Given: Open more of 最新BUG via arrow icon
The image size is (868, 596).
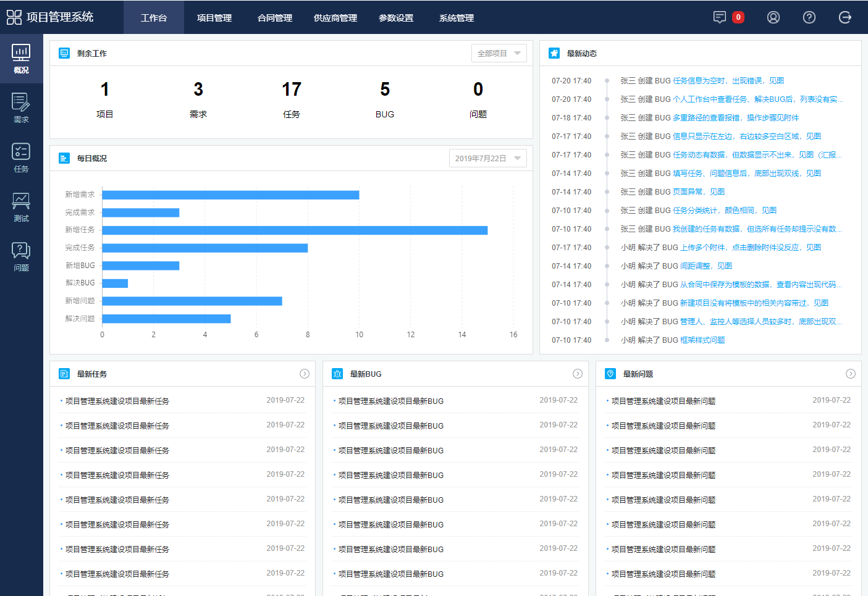Looking at the screenshot, I should 578,374.
